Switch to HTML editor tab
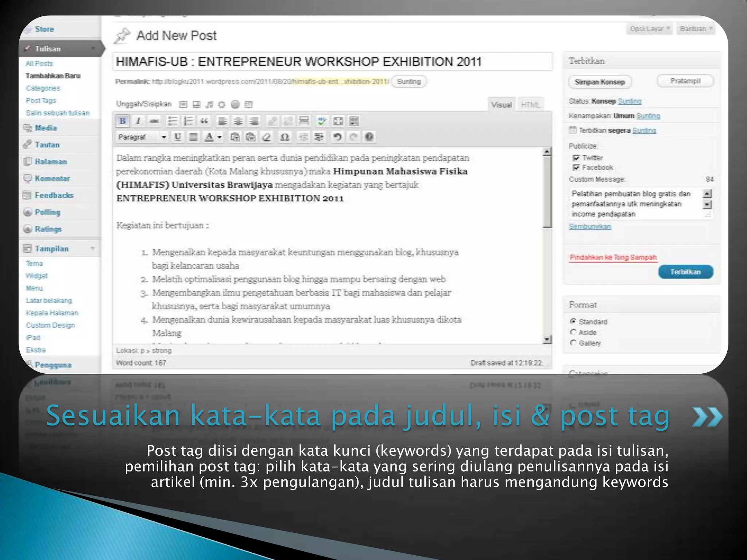The width and height of the screenshot is (747, 560). (x=530, y=105)
